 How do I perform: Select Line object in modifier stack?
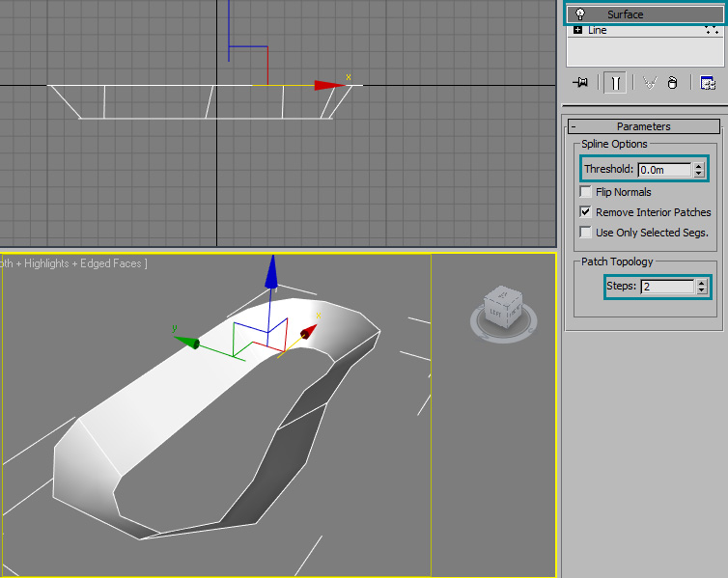pos(598,30)
